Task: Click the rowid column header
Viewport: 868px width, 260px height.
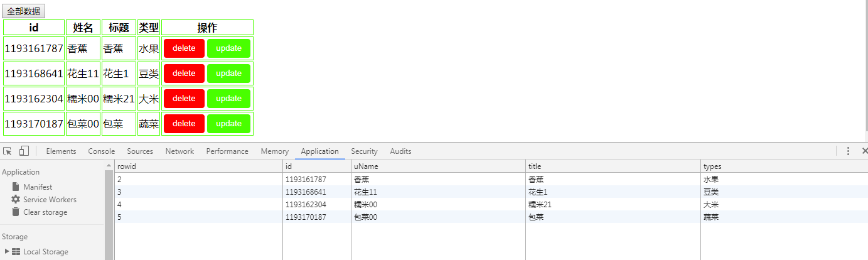Action: (198, 166)
